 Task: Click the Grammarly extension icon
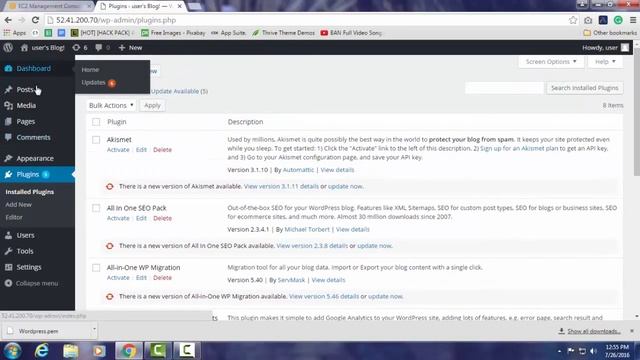[x=618, y=20]
